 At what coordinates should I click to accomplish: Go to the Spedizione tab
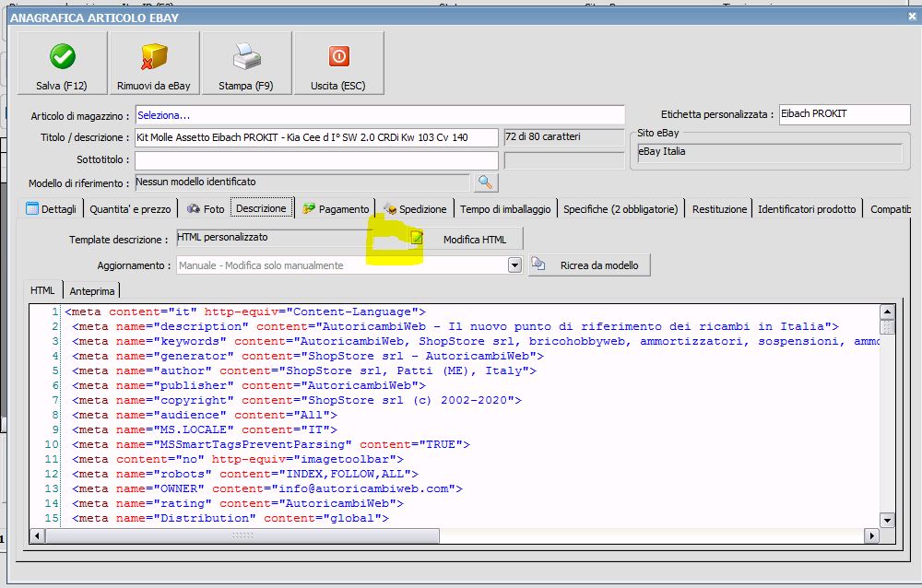coord(415,209)
